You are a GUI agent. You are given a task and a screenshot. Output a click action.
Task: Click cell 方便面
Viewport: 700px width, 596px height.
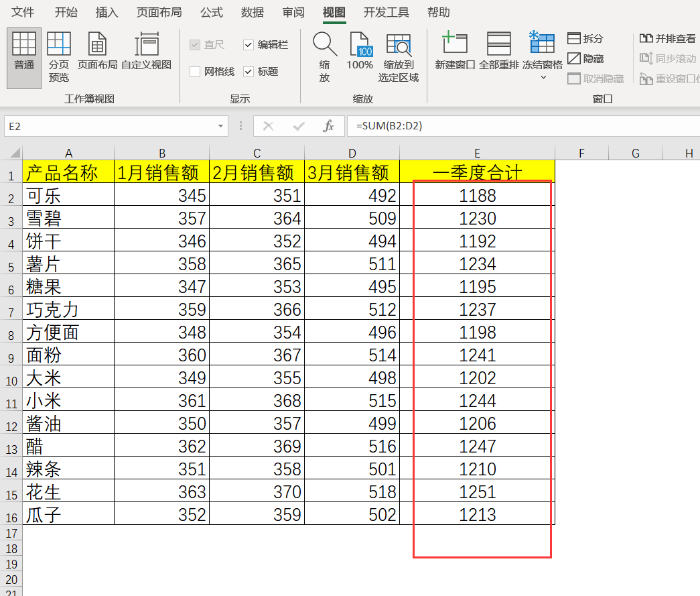68,331
